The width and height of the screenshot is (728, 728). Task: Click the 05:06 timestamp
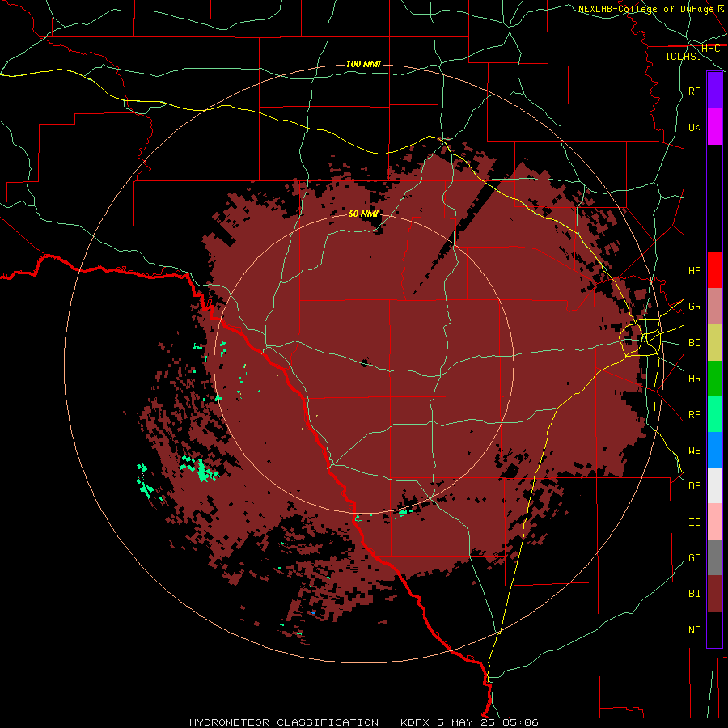point(520,722)
